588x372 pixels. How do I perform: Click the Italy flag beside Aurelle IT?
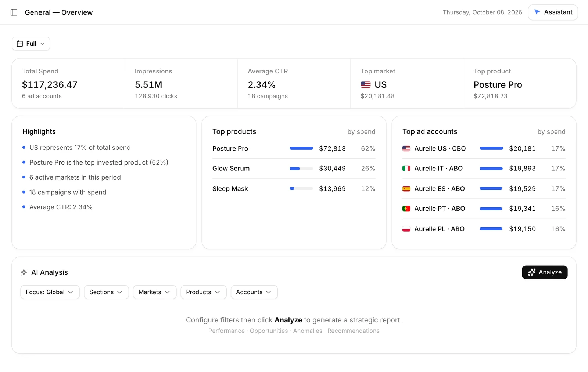[406, 169]
